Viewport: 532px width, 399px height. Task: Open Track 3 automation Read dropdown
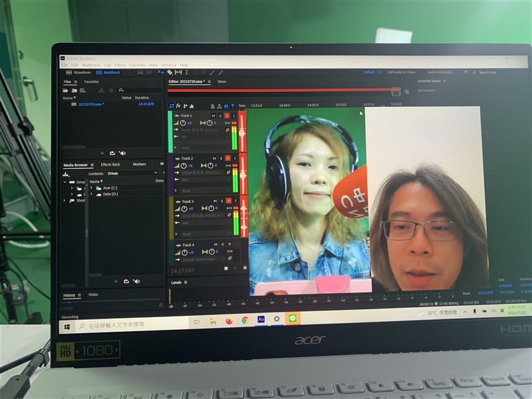pyautogui.click(x=206, y=234)
